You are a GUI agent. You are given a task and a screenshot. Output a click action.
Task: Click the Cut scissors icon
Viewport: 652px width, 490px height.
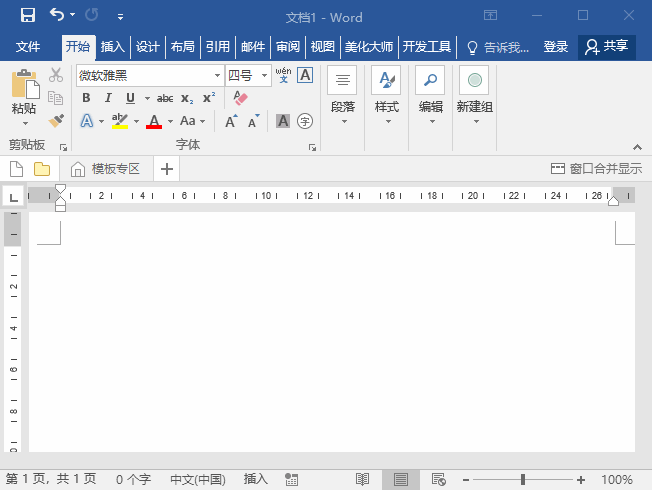click(x=56, y=76)
